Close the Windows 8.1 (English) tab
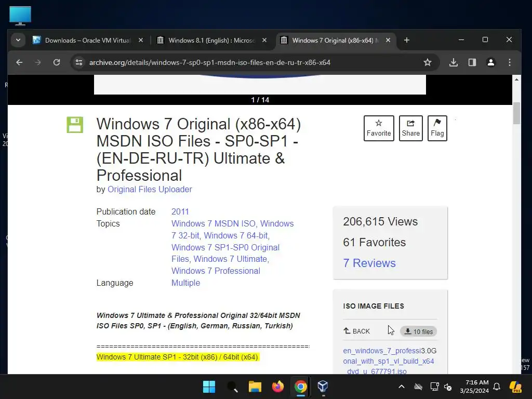Image resolution: width=532 pixels, height=399 pixels. point(264,41)
